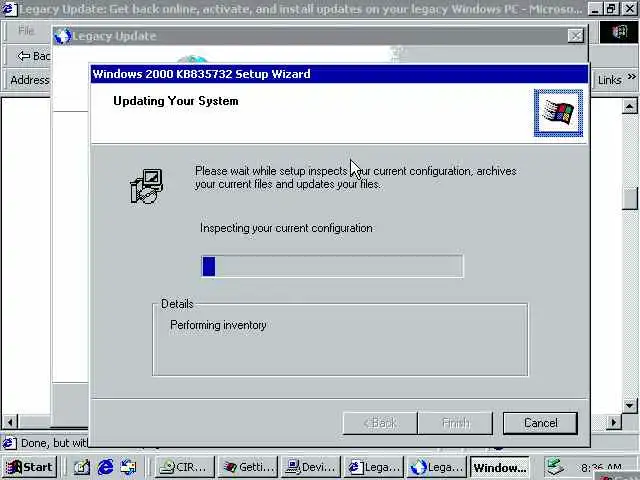The width and height of the screenshot is (640, 480).
Task: Click the system tray hardware icon
Action: [x=556, y=467]
